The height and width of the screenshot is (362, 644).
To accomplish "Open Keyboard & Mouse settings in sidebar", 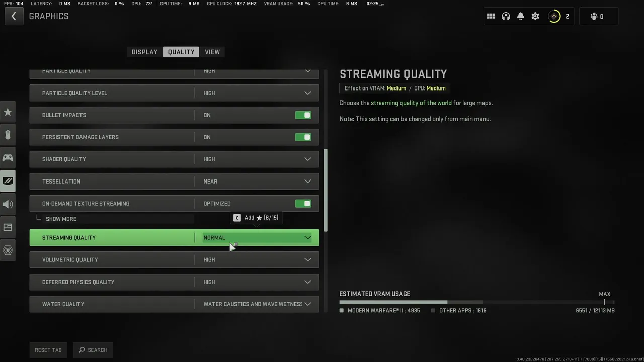I will pyautogui.click(x=8, y=135).
